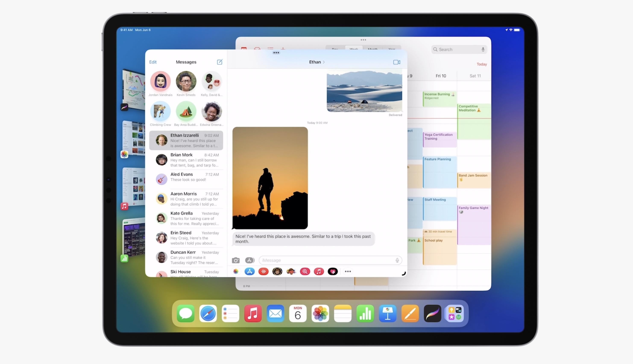
Task: Tap the compose new message icon
Action: point(219,62)
